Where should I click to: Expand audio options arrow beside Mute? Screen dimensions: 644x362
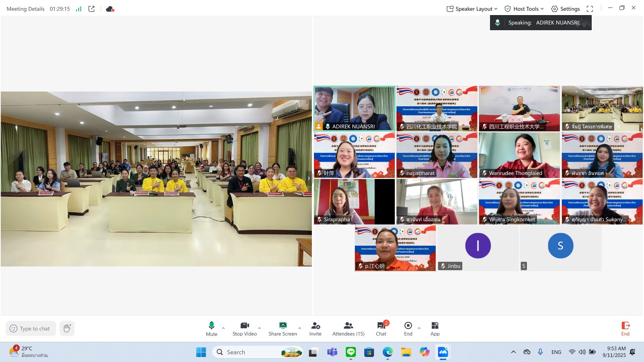223,328
